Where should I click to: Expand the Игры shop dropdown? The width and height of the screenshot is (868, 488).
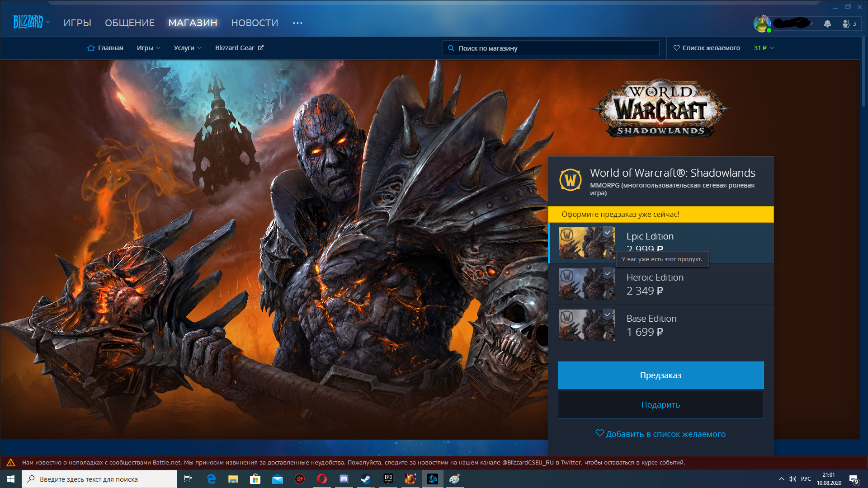click(149, 48)
